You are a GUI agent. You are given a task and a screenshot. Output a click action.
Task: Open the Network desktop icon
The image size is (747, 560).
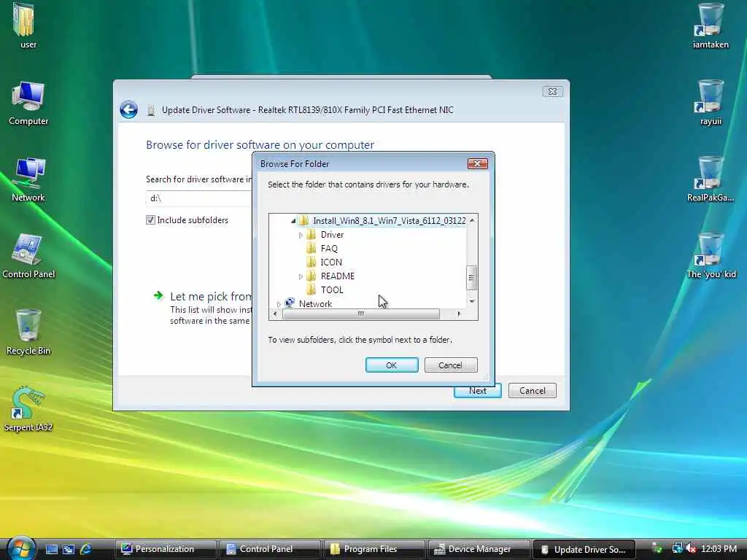28,179
